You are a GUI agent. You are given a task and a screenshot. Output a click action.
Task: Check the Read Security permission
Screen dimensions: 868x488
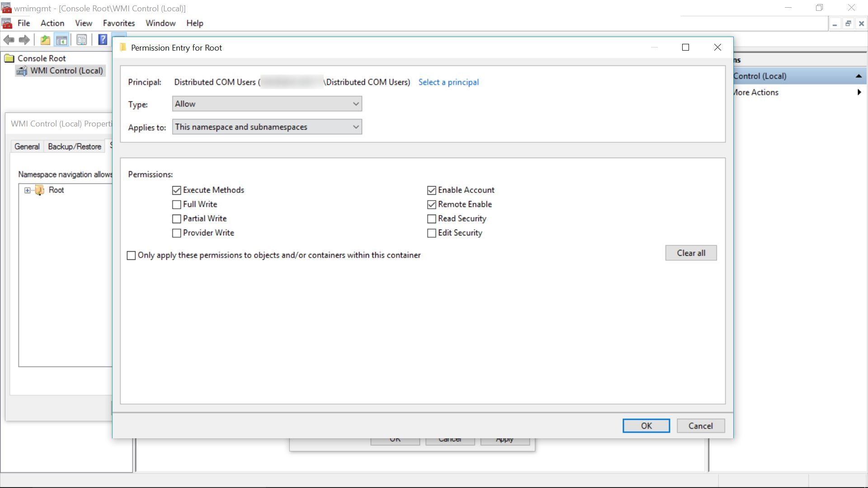(x=431, y=219)
